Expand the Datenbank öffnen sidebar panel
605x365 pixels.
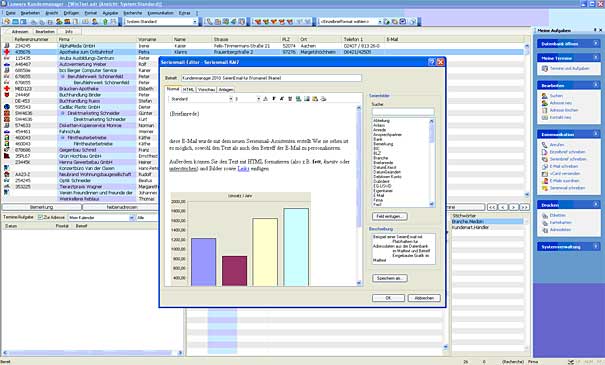[596, 44]
